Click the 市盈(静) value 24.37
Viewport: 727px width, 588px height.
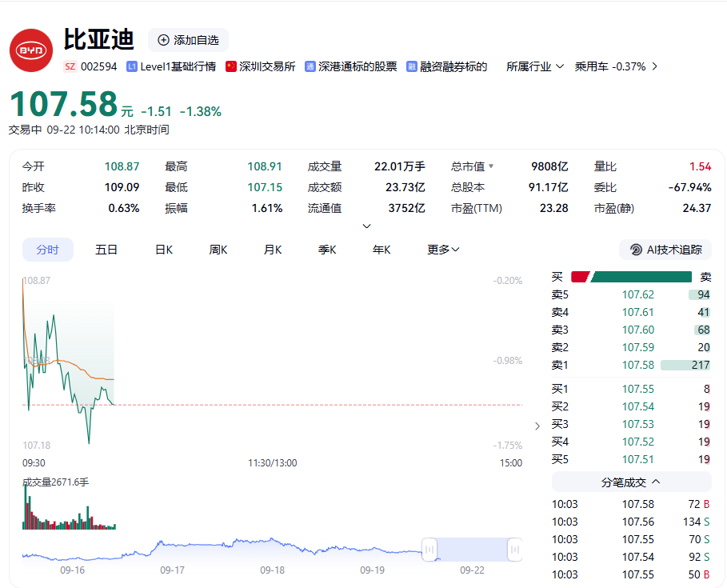(697, 208)
